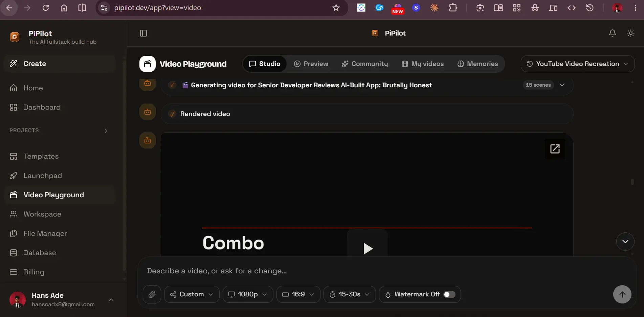Expand the Projects section
Screen dimensions: 644x317
tap(106, 131)
